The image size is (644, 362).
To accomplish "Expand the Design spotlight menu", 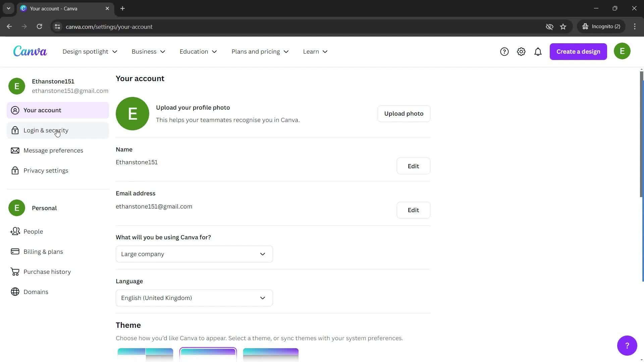I will (89, 51).
